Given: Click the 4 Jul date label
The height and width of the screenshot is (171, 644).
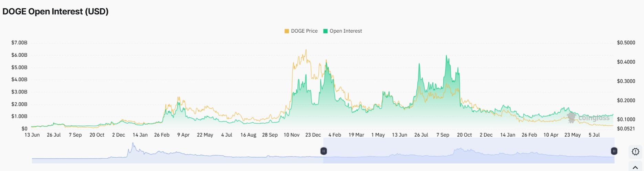Looking at the screenshot, I should click(227, 135).
